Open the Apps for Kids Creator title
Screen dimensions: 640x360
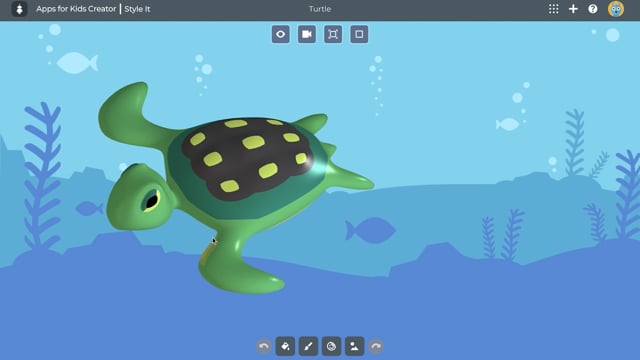[76, 9]
